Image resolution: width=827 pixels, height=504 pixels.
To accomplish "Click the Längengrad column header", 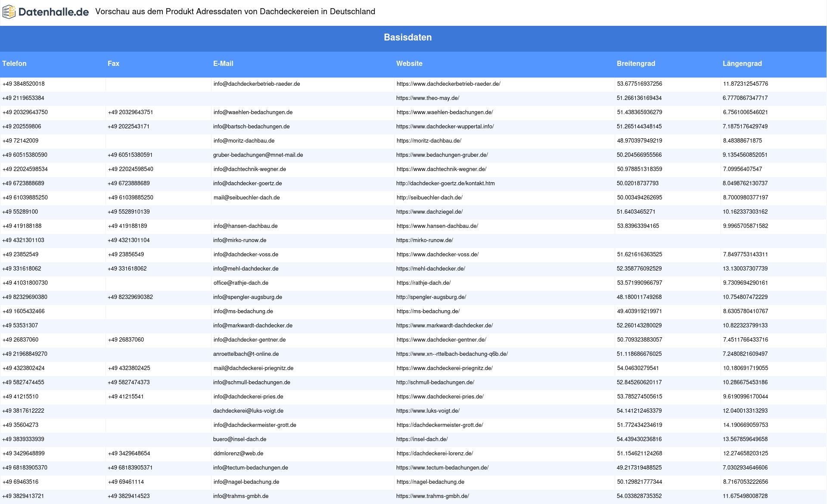I will pos(742,63).
